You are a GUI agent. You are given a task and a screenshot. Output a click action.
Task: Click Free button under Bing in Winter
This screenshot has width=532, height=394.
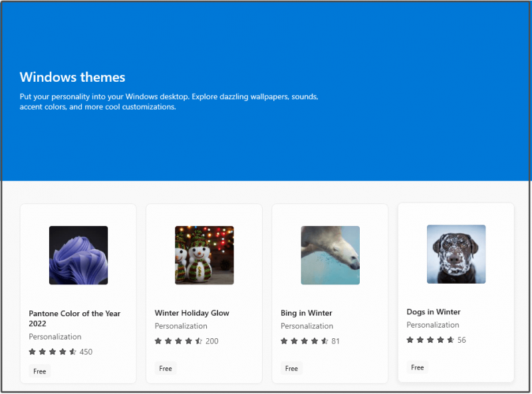291,368
